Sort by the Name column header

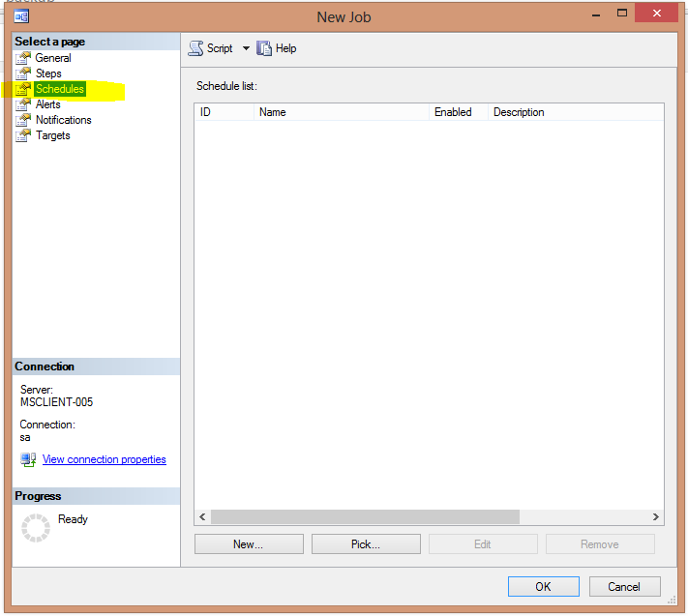[x=341, y=112]
